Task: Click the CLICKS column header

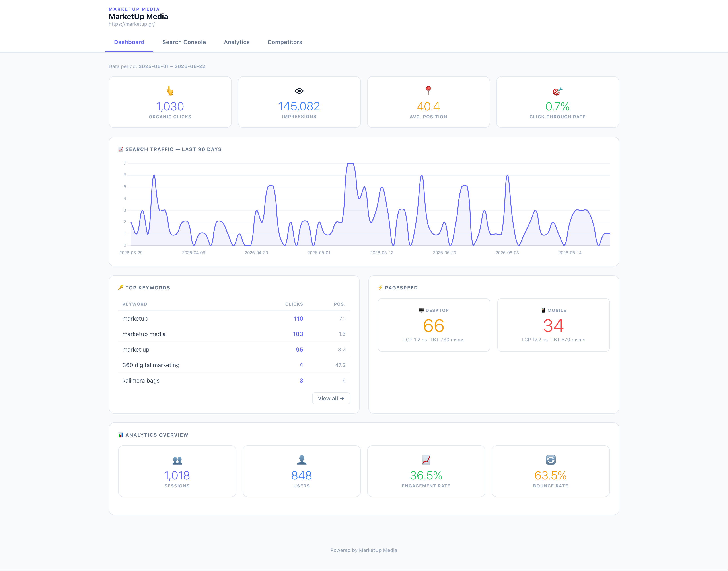Action: click(294, 304)
